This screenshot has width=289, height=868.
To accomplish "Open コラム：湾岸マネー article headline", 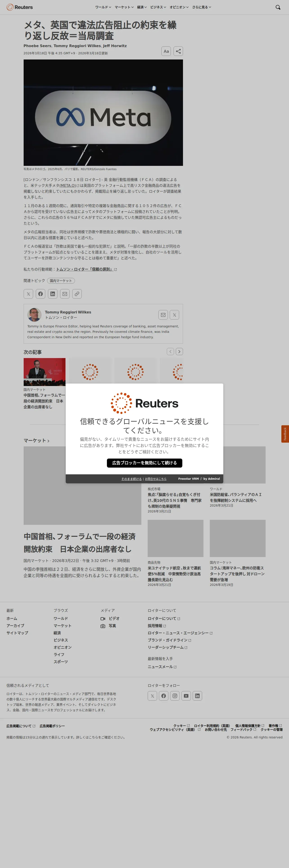I will pyautogui.click(x=237, y=574).
